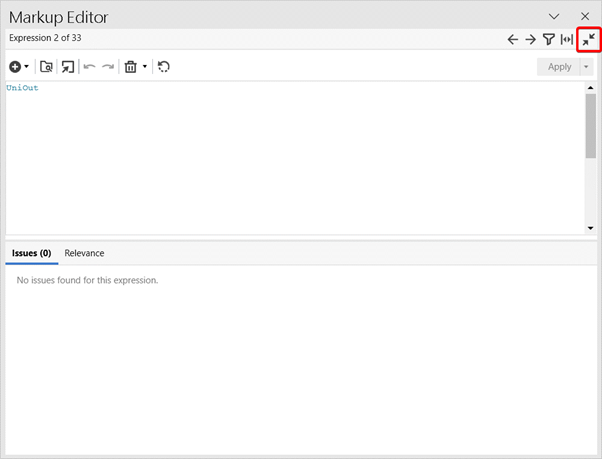
Task: Expand the dropdown arrow beside the trash icon
Action: pos(145,66)
